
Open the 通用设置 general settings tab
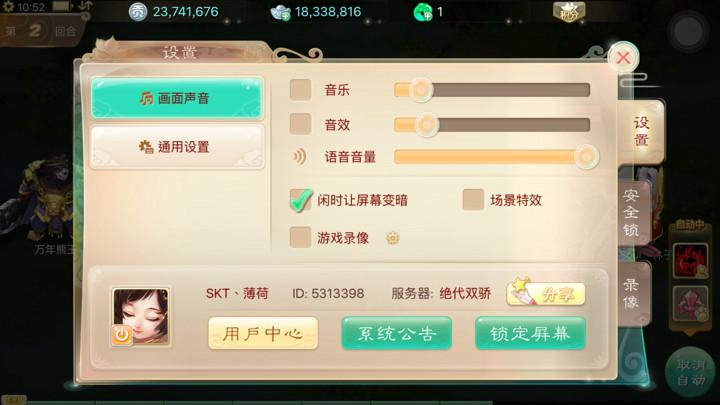click(x=177, y=147)
